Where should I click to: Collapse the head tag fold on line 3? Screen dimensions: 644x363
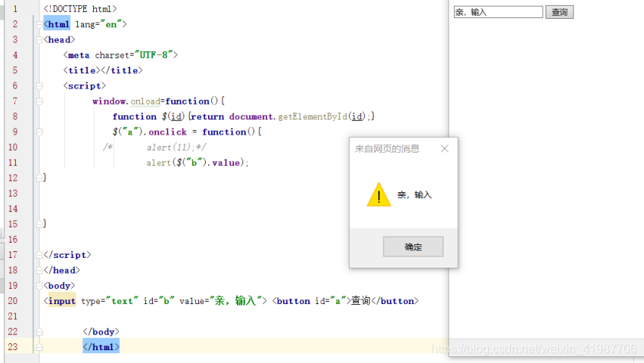click(x=39, y=40)
